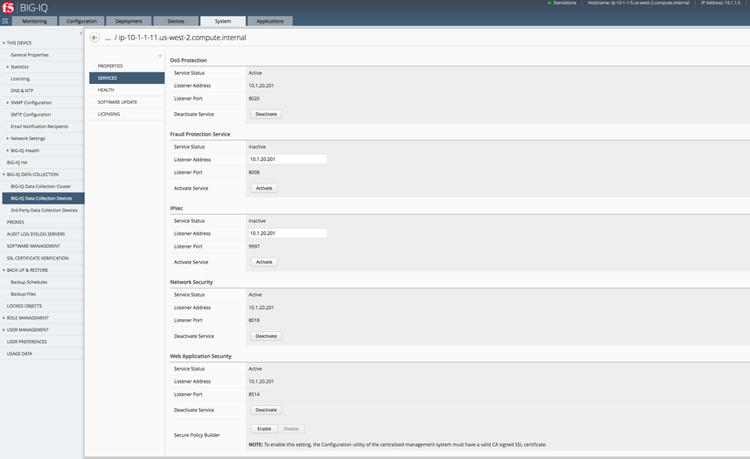Open BIG-IQ HA

[17, 163]
